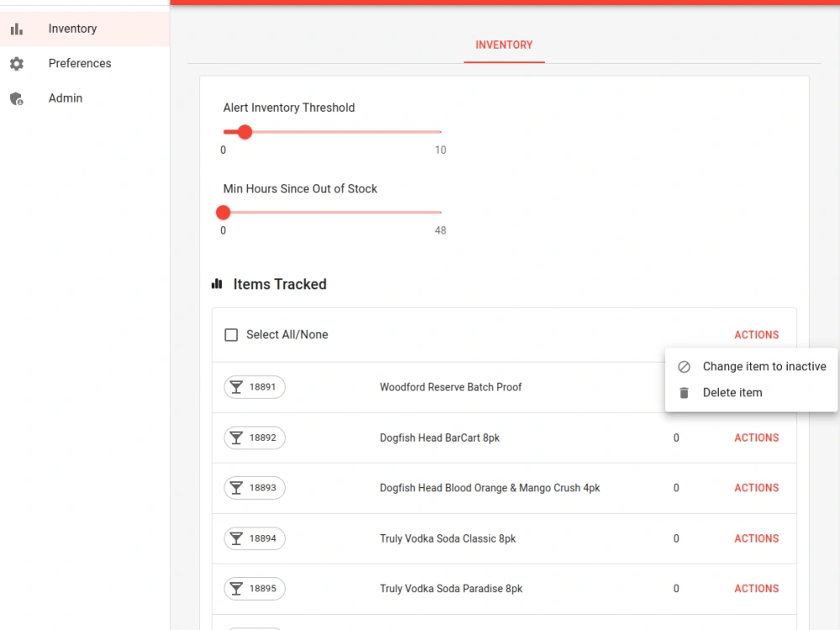The image size is (840, 630).
Task: Click cocktail glass icon on chip 18893
Action: click(236, 488)
